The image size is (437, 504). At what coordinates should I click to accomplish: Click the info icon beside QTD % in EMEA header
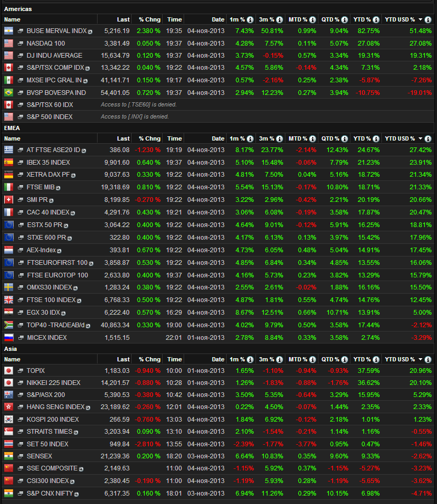tap(344, 139)
